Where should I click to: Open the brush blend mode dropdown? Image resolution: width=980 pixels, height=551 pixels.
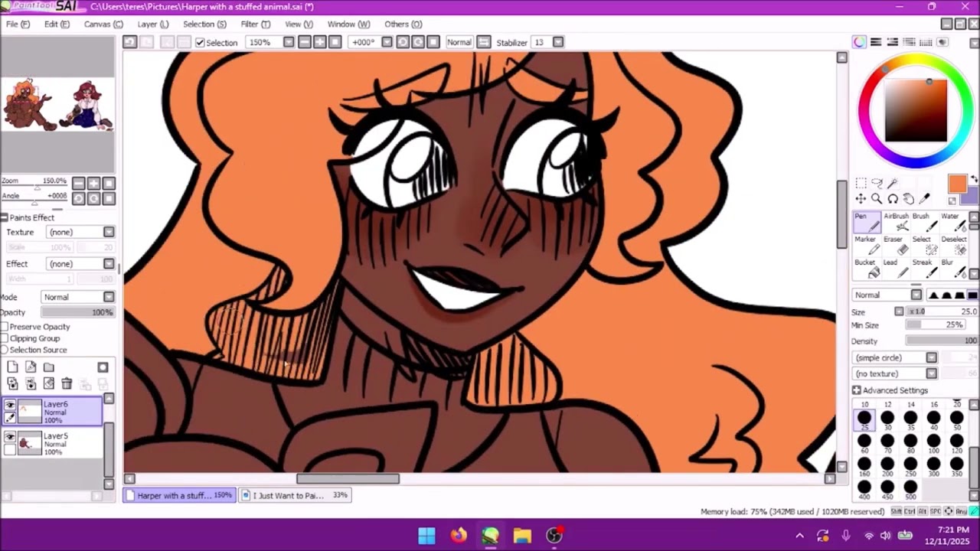click(916, 295)
